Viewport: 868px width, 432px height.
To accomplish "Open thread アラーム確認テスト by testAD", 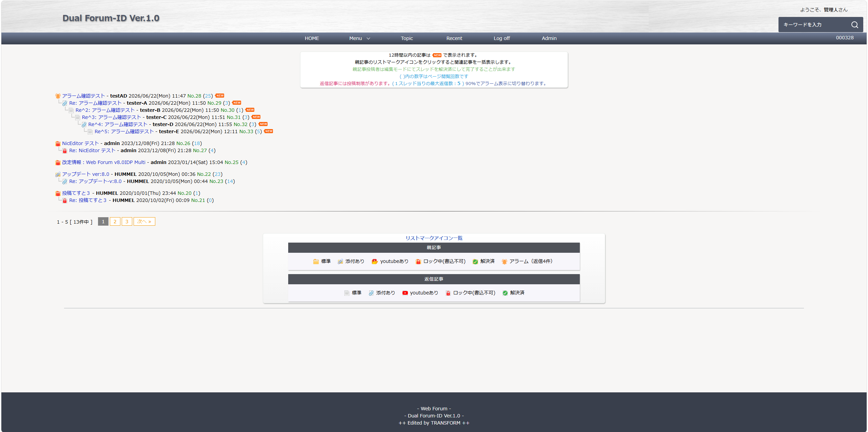I will point(83,96).
